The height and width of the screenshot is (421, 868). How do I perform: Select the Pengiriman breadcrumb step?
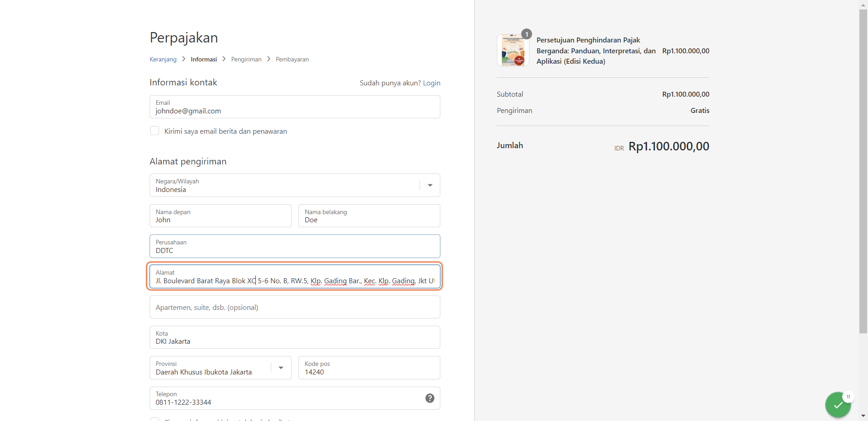pos(246,59)
